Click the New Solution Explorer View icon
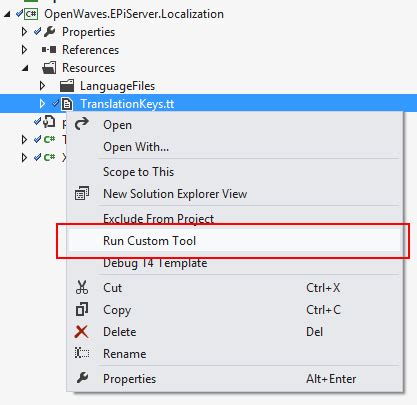Screen dimensions: 417x405 pyautogui.click(x=82, y=193)
